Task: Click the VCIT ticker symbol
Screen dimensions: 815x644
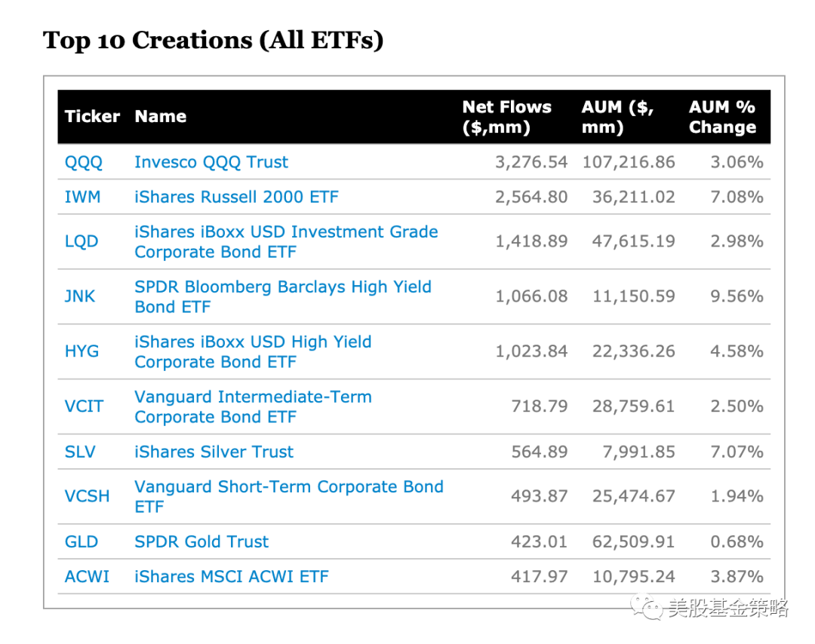Action: click(x=84, y=406)
